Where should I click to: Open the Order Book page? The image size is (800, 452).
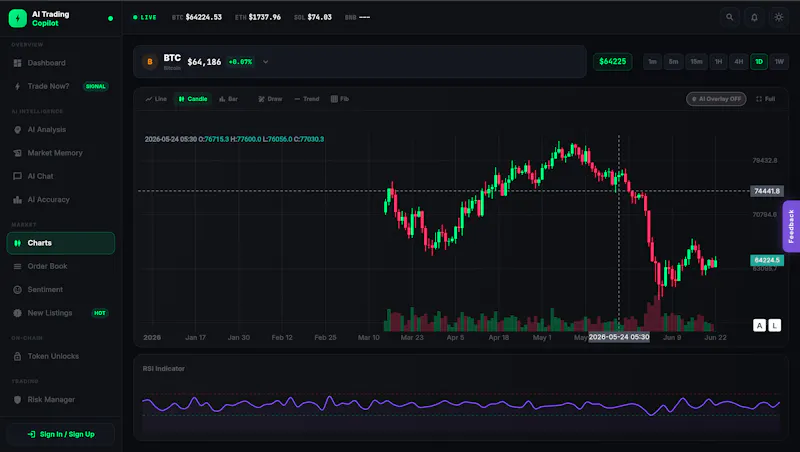[61, 266]
